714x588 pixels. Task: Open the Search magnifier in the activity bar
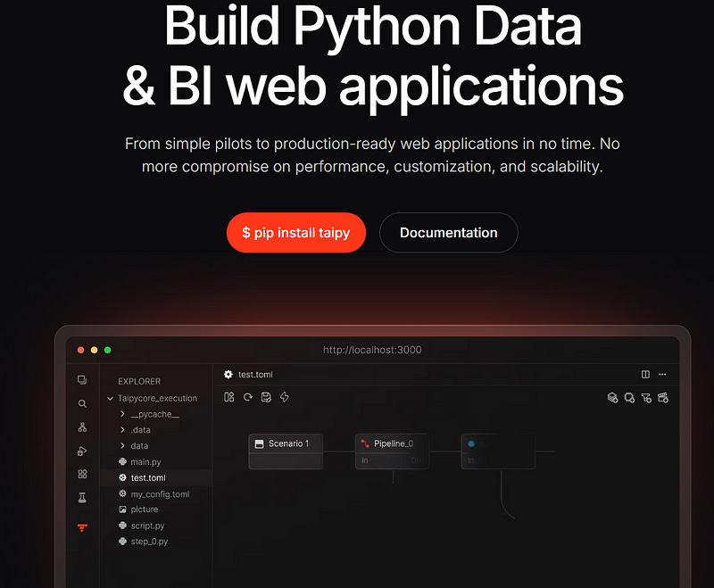tap(82, 403)
